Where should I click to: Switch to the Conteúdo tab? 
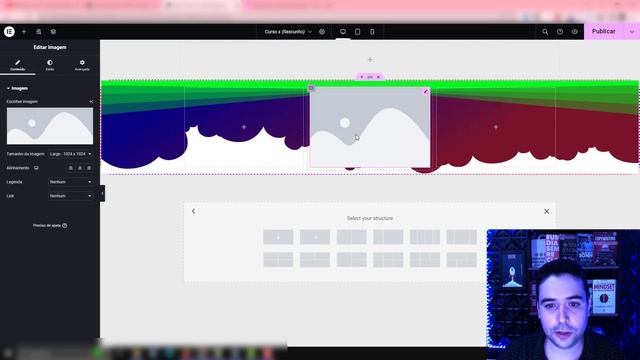(x=18, y=65)
